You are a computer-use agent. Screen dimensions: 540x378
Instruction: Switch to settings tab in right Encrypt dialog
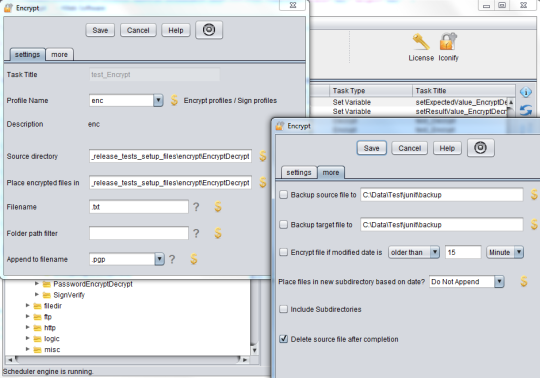coord(299,172)
